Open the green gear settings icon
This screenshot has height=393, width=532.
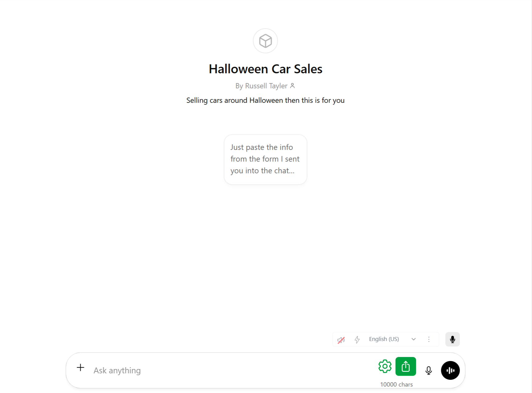point(385,366)
